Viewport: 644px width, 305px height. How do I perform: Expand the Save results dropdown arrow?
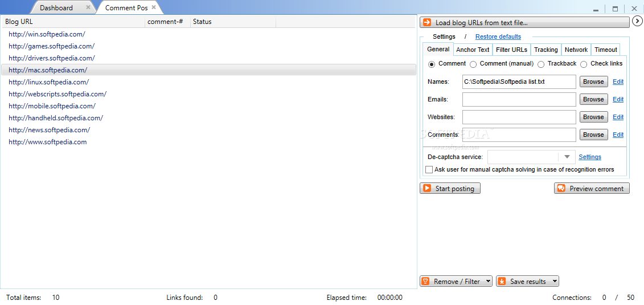[554, 282]
